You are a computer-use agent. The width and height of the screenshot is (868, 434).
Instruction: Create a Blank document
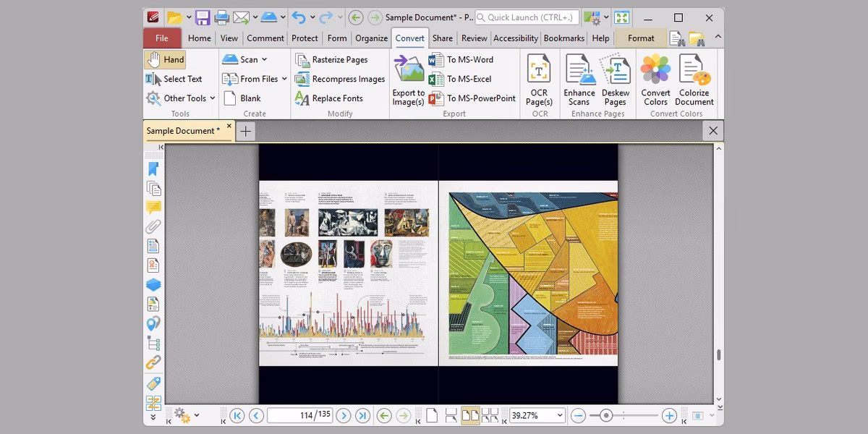point(242,98)
